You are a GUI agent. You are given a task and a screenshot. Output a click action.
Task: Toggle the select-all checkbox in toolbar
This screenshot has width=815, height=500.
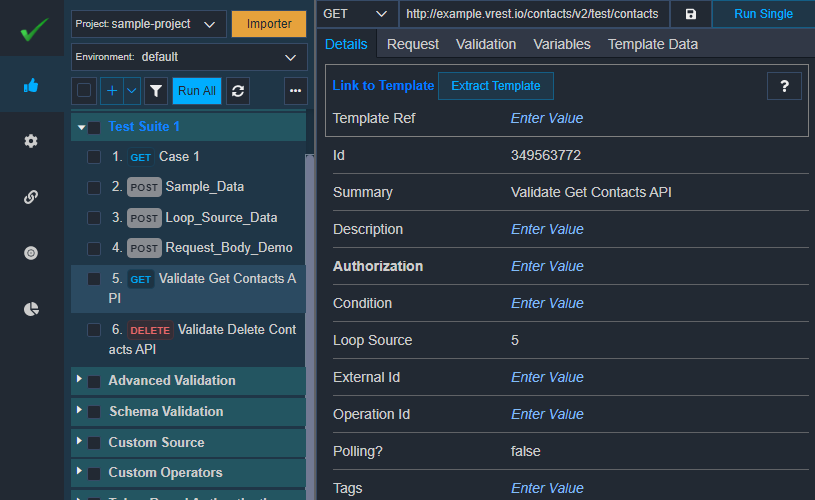[84, 90]
